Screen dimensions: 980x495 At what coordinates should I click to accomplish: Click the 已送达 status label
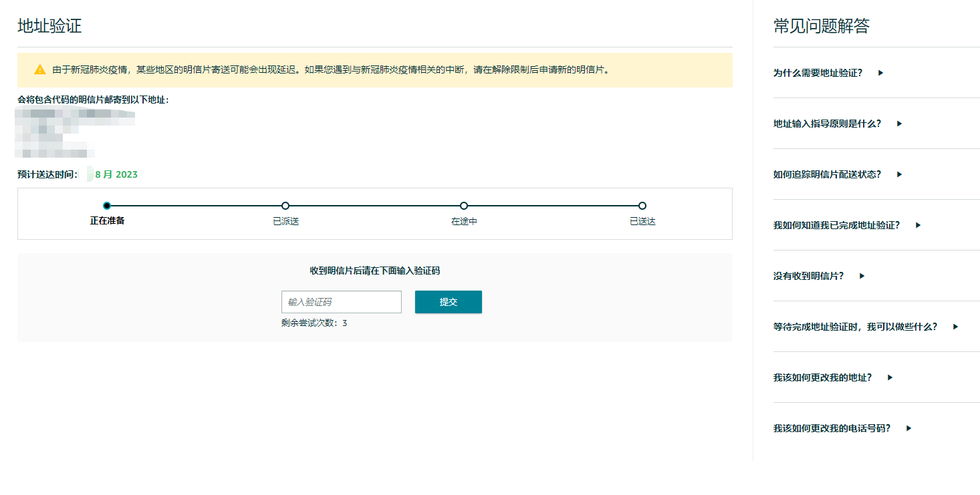coord(642,221)
